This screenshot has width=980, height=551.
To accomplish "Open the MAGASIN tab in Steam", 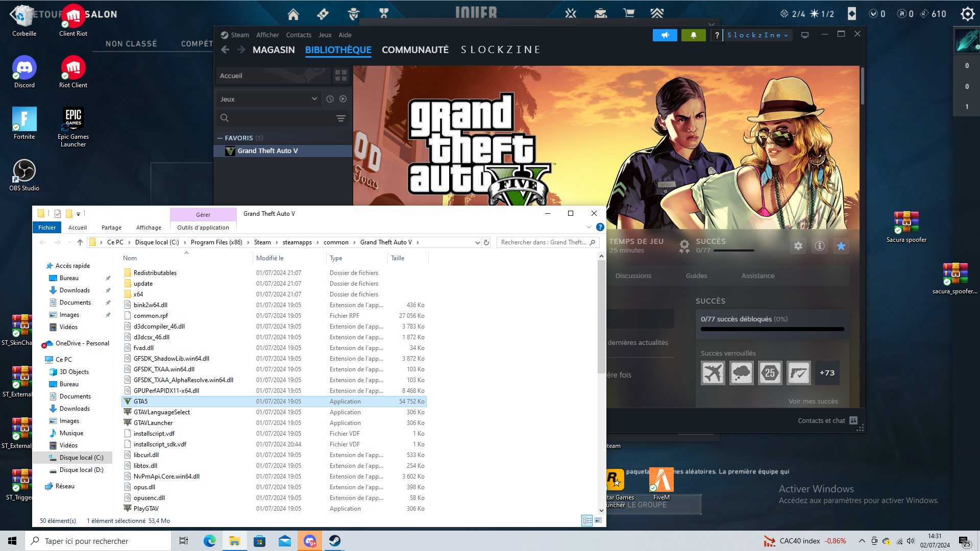I will click(274, 50).
